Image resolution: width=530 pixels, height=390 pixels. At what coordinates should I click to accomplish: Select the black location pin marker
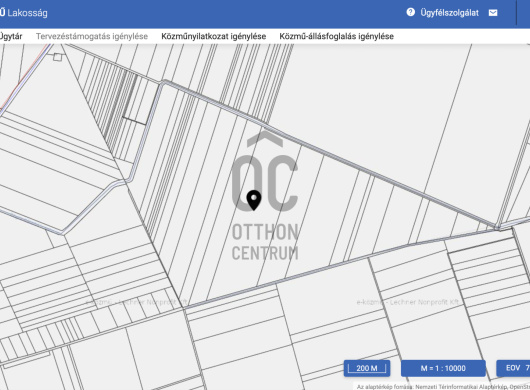click(x=254, y=200)
